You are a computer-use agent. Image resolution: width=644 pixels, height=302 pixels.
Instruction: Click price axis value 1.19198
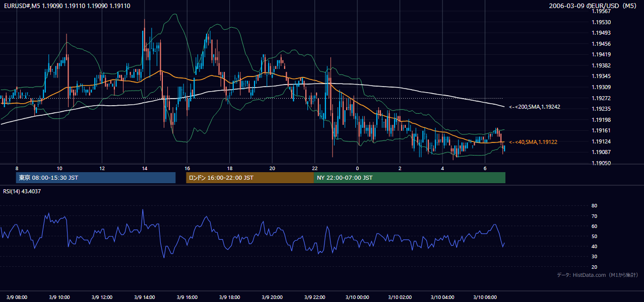pyautogui.click(x=601, y=120)
